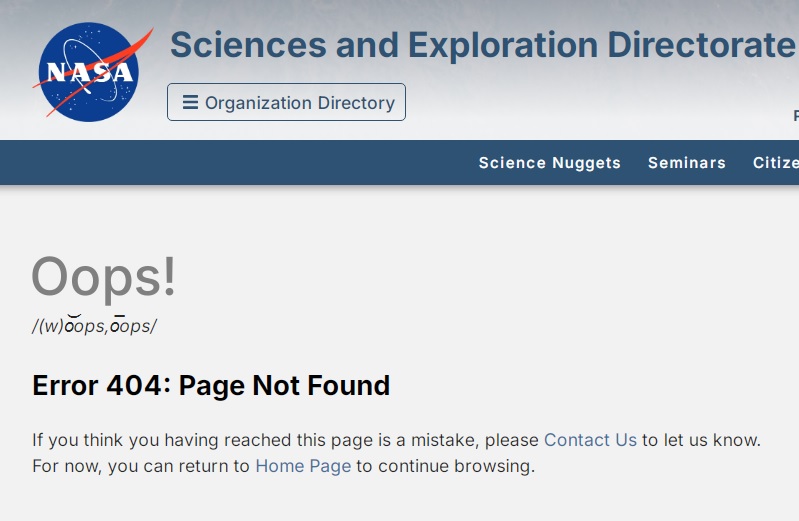Click the "Error 404: Page Not Found" heading
Viewport: 799px width, 521px height.
click(x=211, y=385)
